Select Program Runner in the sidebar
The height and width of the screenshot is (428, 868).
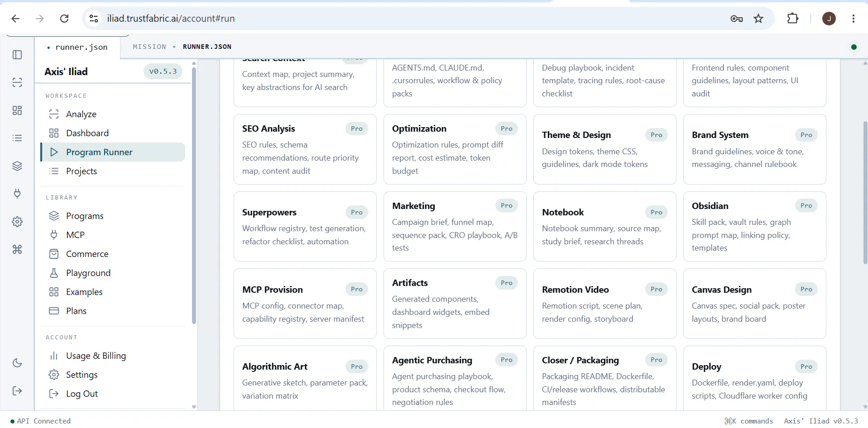[113, 152]
